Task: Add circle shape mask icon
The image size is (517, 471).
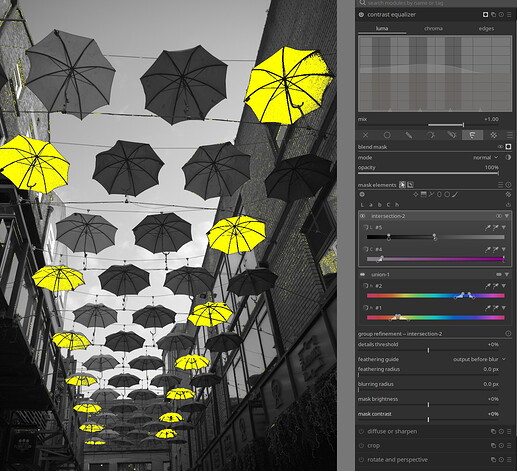Action: pyautogui.click(x=447, y=194)
